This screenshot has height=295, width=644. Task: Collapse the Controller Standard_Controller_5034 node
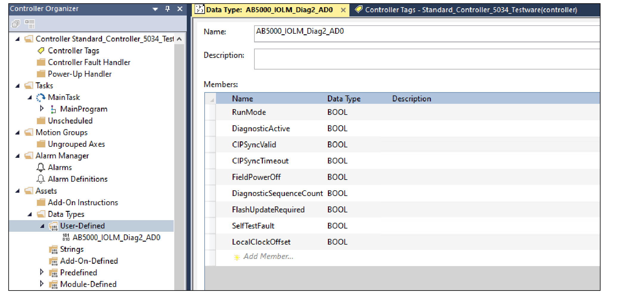[x=18, y=39]
